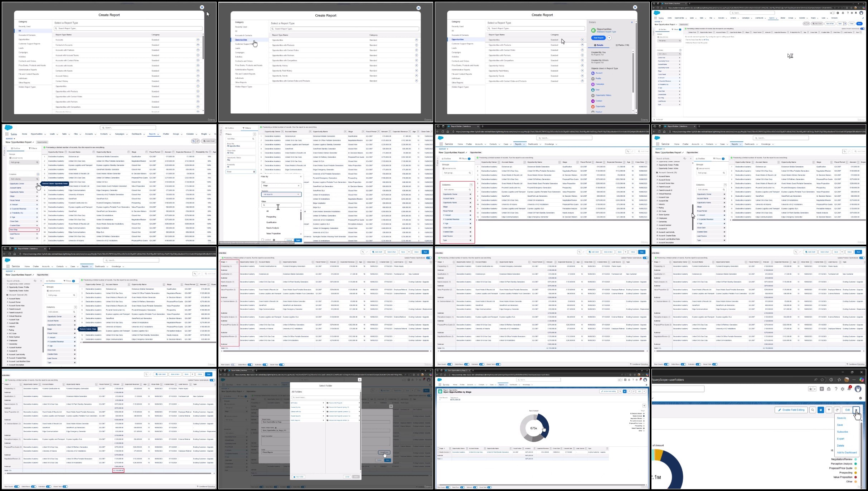Open notifications bell showing red 2 badge
Viewport: 868px width, 491px height.
coord(849,389)
